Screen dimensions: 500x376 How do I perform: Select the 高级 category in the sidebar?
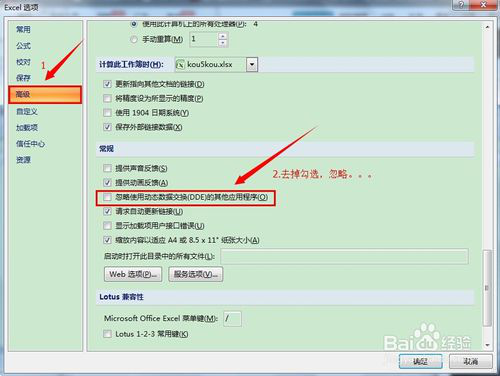(x=45, y=95)
